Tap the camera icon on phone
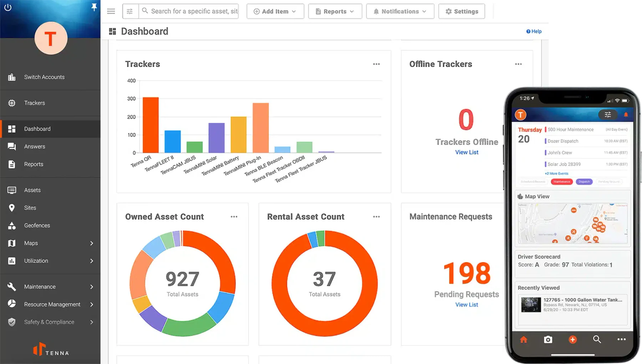The height and width of the screenshot is (364, 642). point(548,339)
